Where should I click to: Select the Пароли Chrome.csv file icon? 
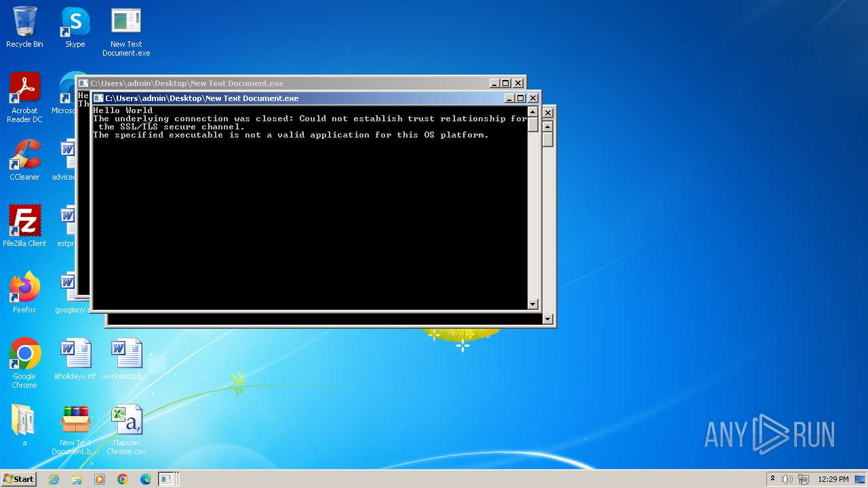coord(126,430)
